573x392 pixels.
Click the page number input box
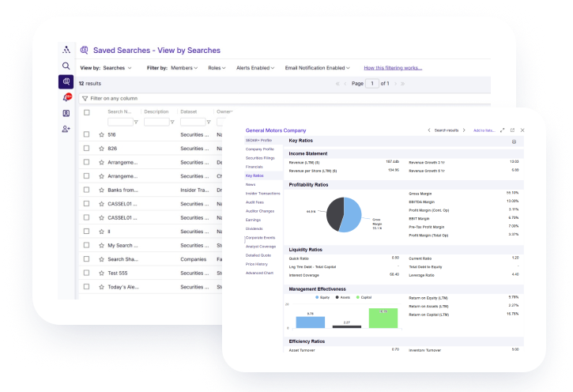click(372, 84)
